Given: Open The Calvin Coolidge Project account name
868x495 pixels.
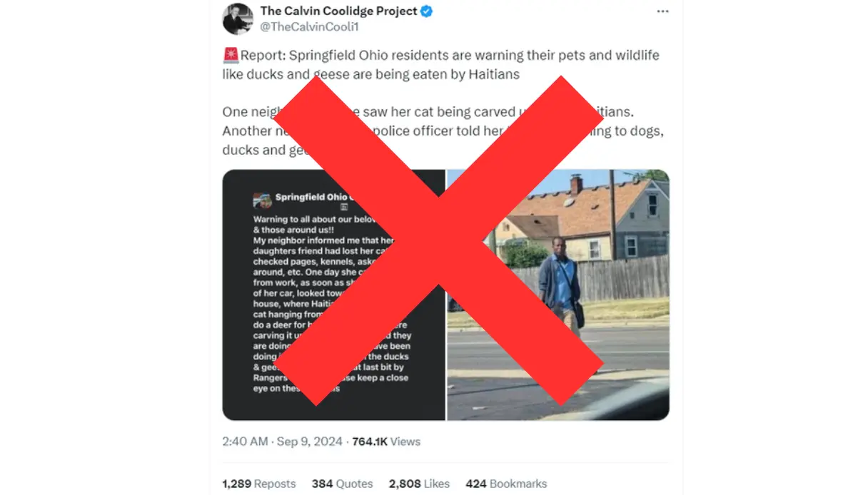Looking at the screenshot, I should 338,11.
